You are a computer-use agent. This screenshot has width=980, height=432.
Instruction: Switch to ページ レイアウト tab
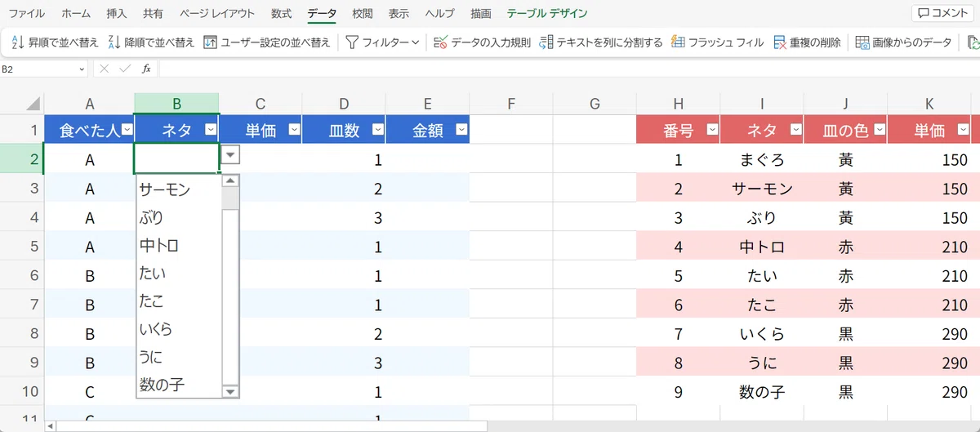(217, 14)
